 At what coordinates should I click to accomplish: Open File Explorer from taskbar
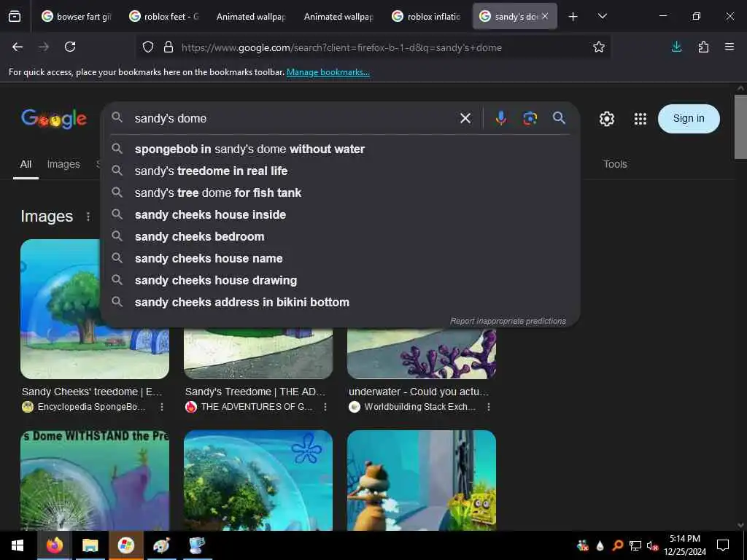click(90, 545)
